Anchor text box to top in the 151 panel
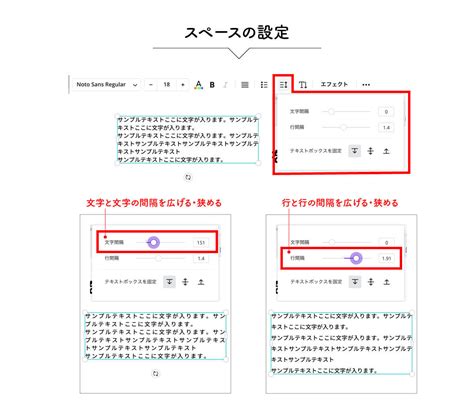 169,282
